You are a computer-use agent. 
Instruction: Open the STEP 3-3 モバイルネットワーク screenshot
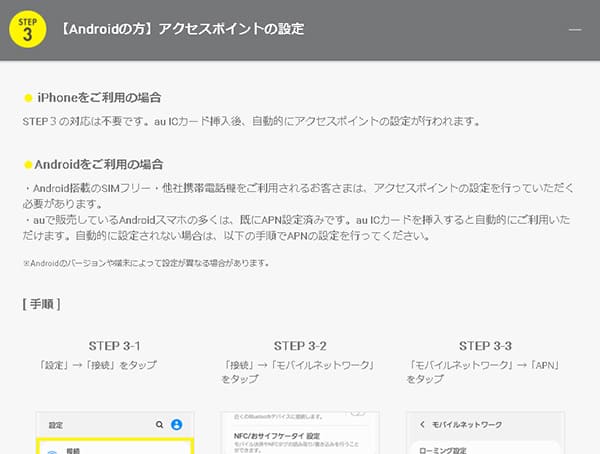[485, 433]
